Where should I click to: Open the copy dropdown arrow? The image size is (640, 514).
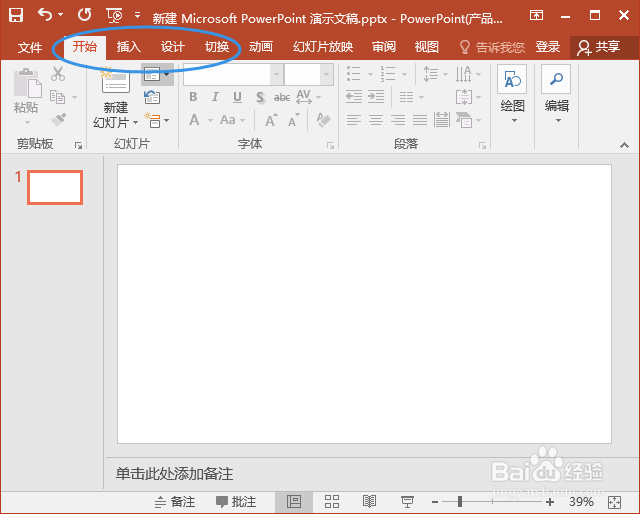[x=74, y=97]
